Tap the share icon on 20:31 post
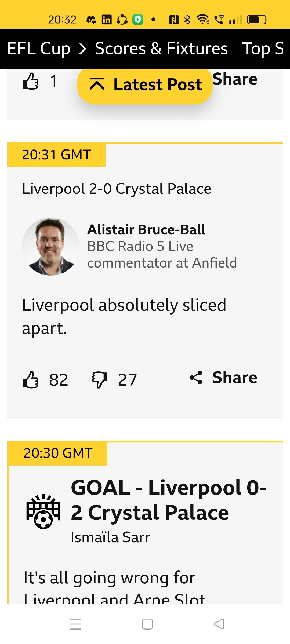Screen dimensions: 290x644 tap(196, 378)
